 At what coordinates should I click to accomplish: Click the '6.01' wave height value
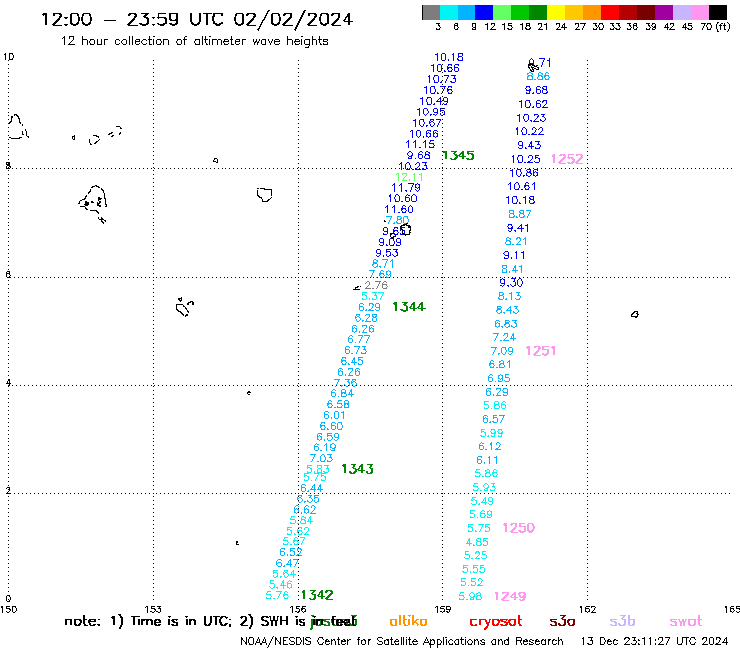point(334,415)
